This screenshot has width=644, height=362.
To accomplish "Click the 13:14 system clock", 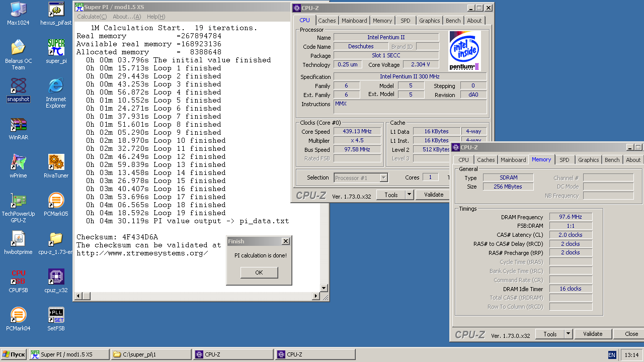I will coord(631,354).
